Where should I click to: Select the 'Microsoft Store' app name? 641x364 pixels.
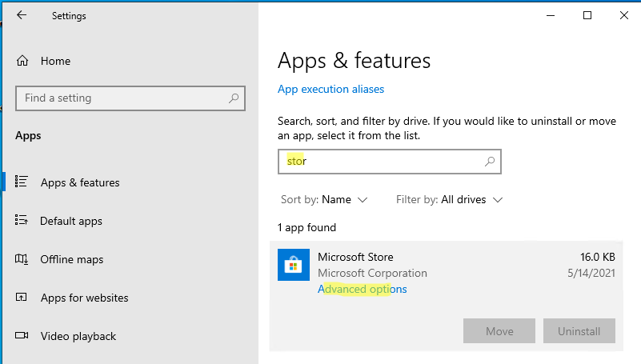pyautogui.click(x=355, y=257)
